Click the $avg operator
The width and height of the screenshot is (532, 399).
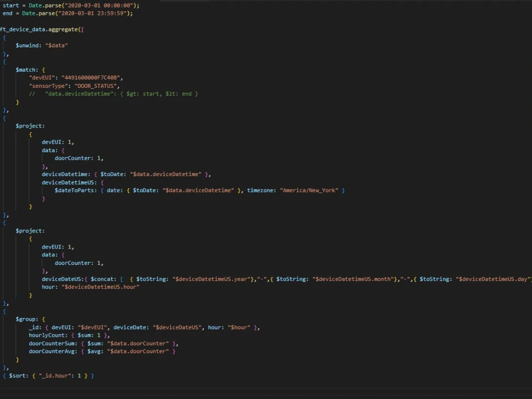coord(95,352)
